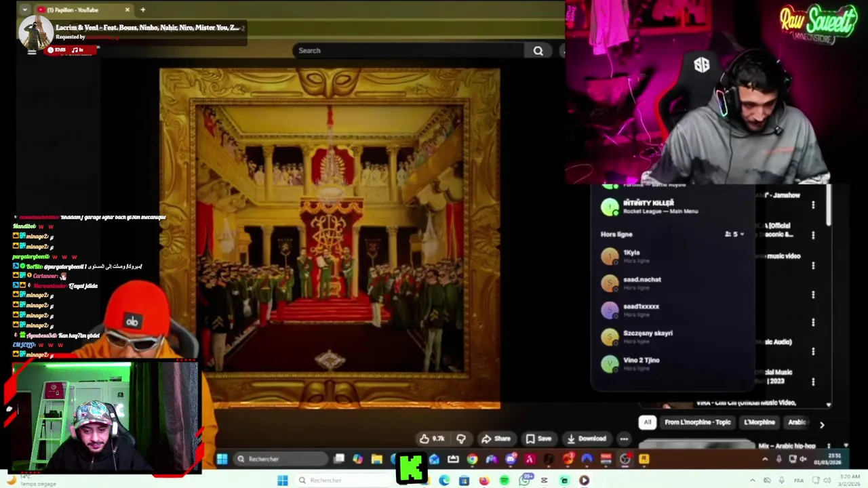Open Start menu on outer taskbar
This screenshot has height=488, width=868.
282,481
